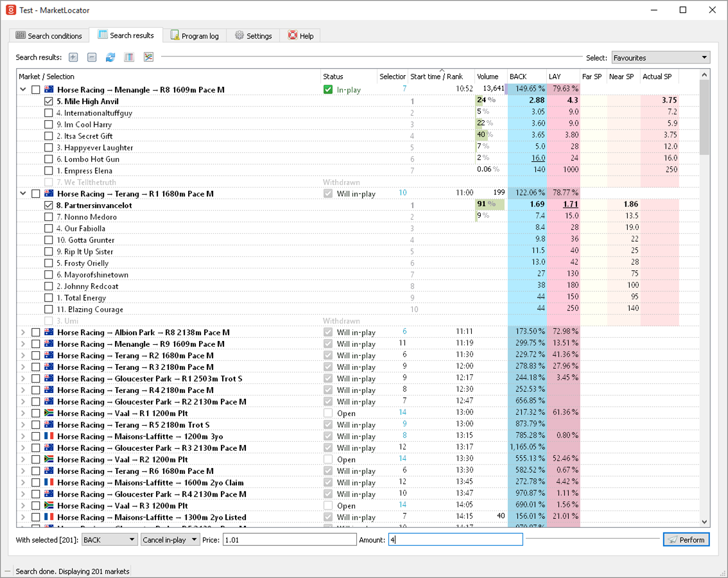This screenshot has width=728, height=578.
Task: Untick 5. Mile High Anvil selection
Action: 48,101
